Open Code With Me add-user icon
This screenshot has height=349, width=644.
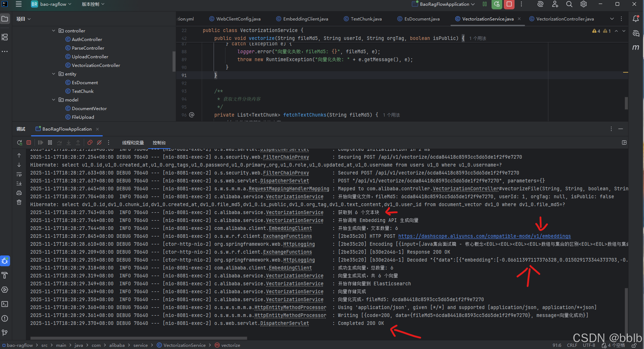click(555, 4)
